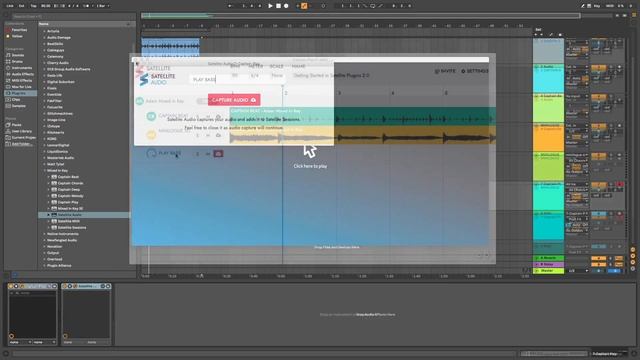
Task: Expand the Output plugin folder
Action: click(x=44, y=253)
